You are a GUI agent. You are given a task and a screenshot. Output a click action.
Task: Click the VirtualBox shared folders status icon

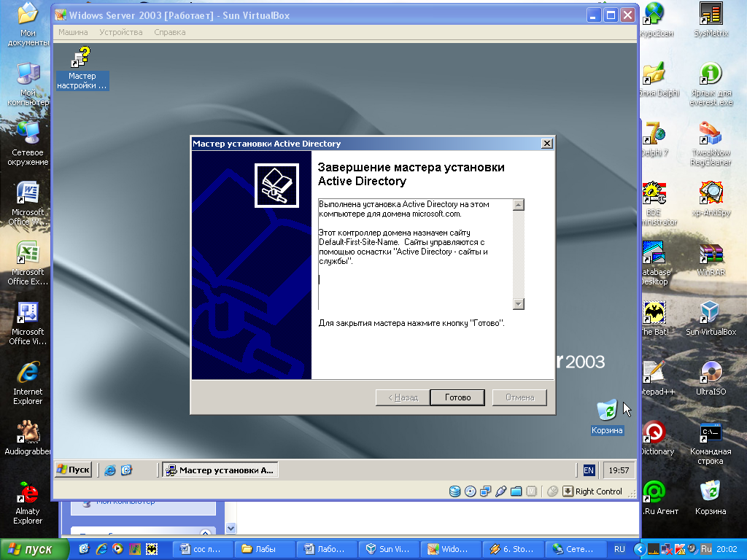tap(516, 491)
